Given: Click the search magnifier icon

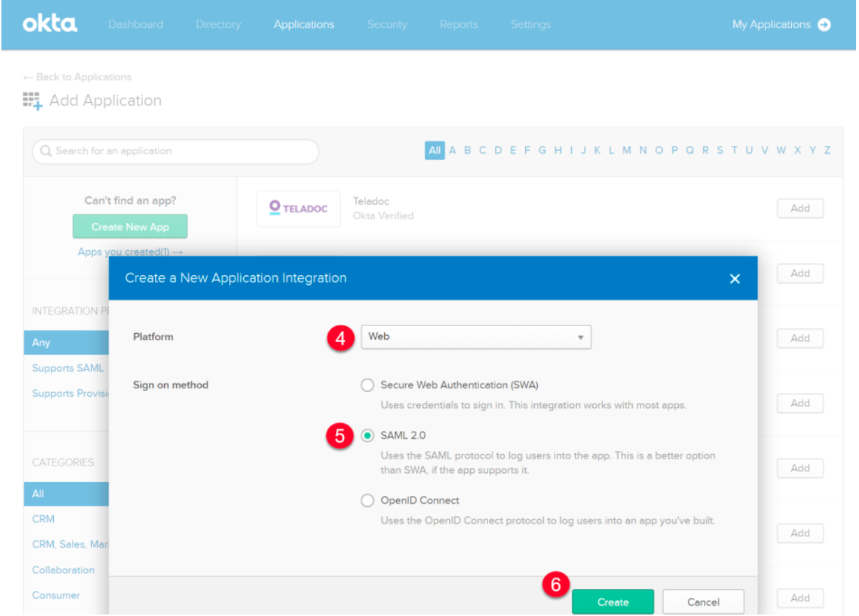Looking at the screenshot, I should pyautogui.click(x=45, y=151).
